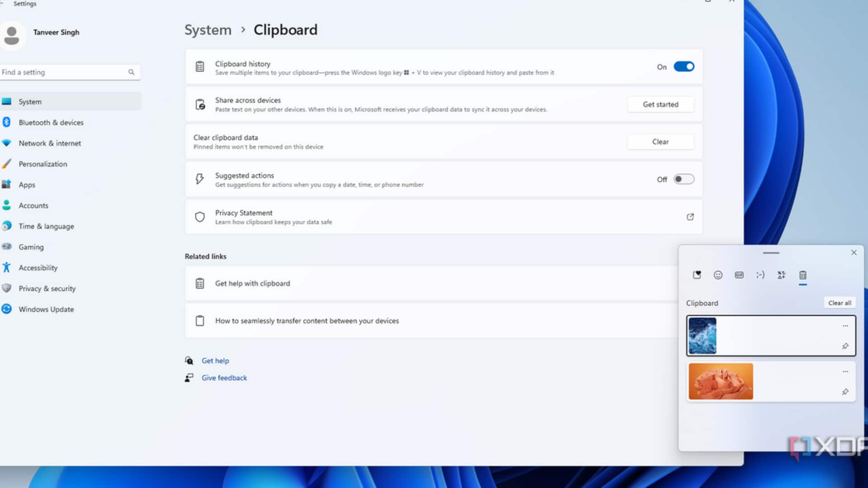Open the Symbols tab in clipboard panel
Viewport: 868px width, 488px height.
pyautogui.click(x=781, y=275)
